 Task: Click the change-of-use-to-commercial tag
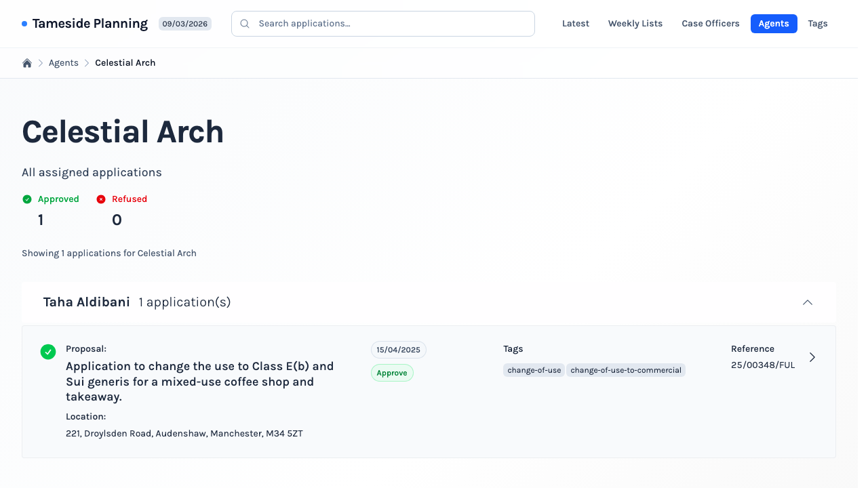click(625, 370)
